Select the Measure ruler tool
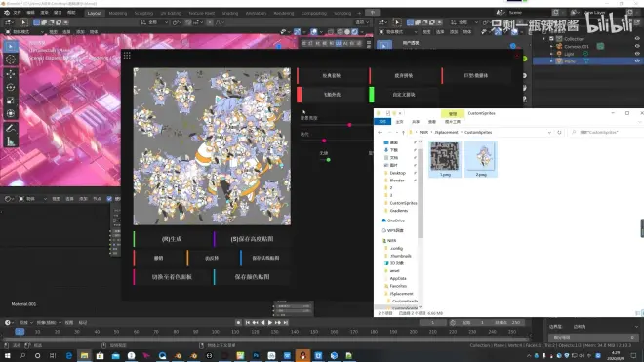The image size is (644, 362). coord(11,141)
